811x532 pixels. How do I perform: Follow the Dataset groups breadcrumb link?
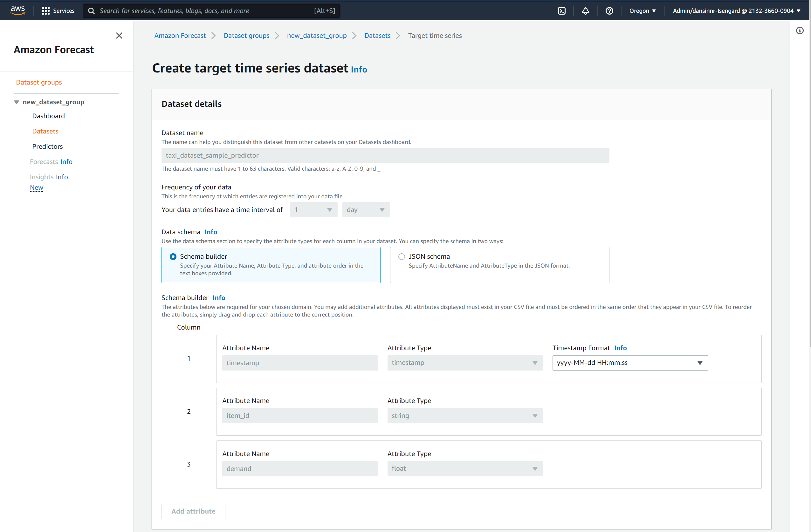[x=246, y=35]
